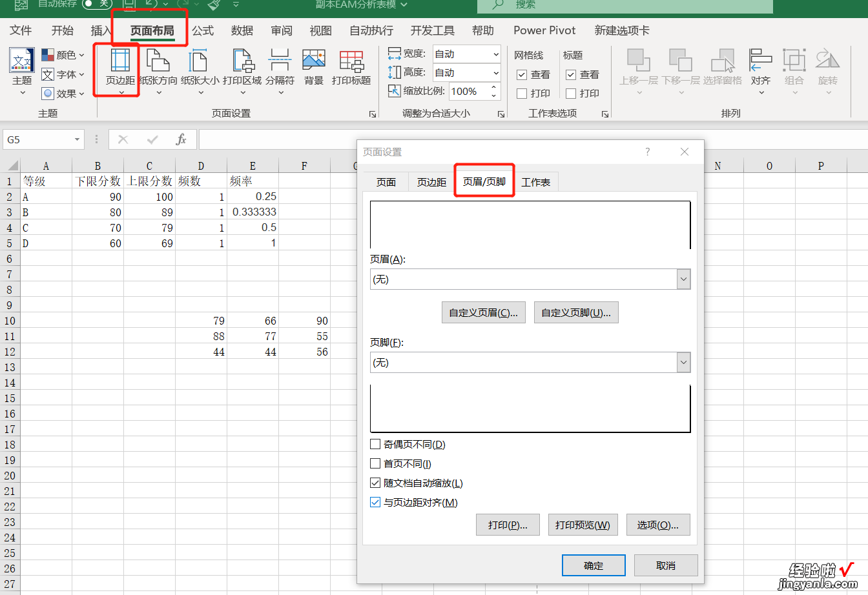The width and height of the screenshot is (868, 595).
Task: Open the 效果 theme effects menu
Action: point(63,94)
